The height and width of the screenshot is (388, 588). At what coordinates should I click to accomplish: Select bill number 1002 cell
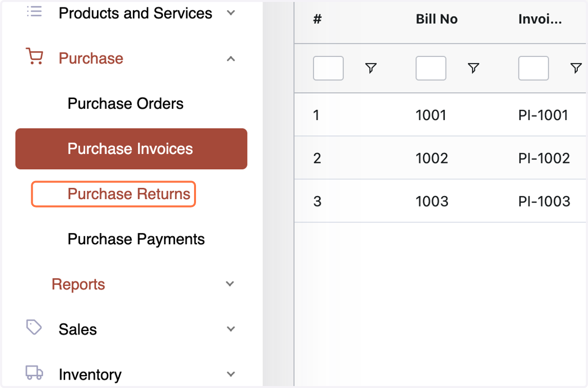432,158
